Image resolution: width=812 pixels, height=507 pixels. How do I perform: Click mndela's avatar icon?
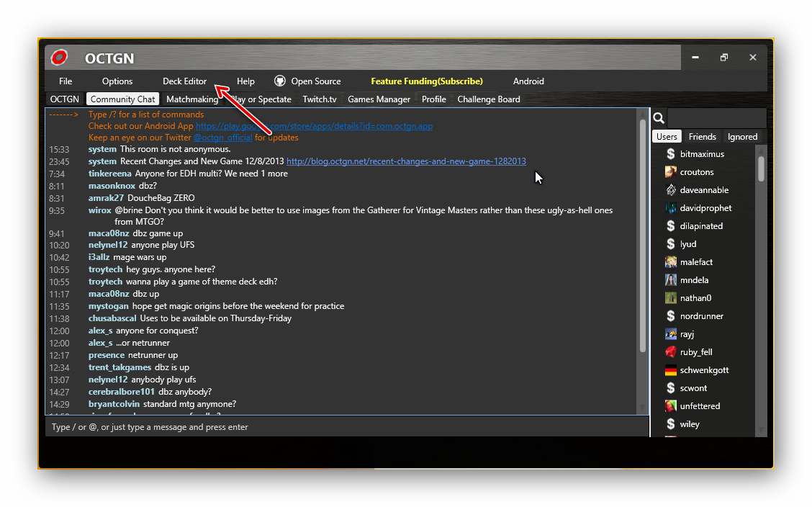(x=671, y=280)
